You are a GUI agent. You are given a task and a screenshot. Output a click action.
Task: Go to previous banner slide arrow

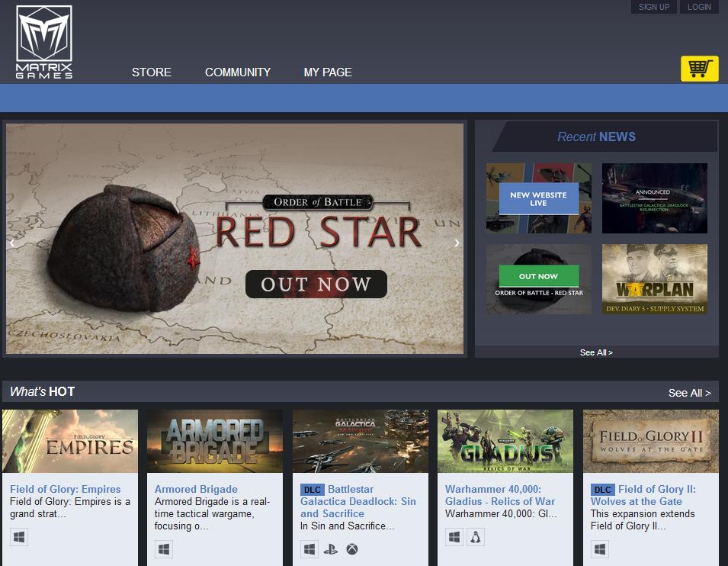(x=12, y=243)
